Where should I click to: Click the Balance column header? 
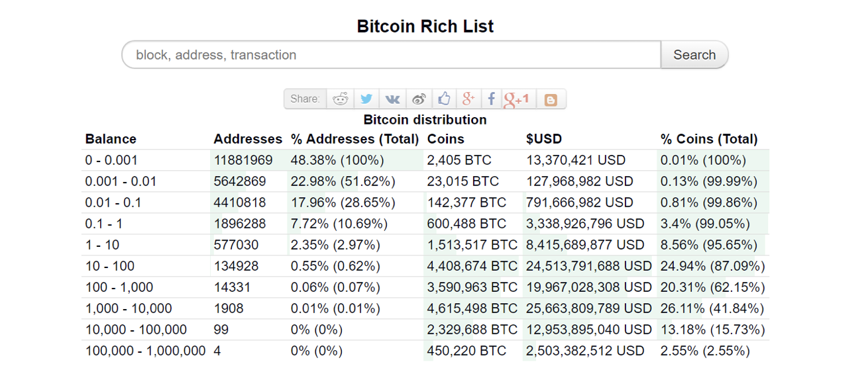(x=111, y=139)
